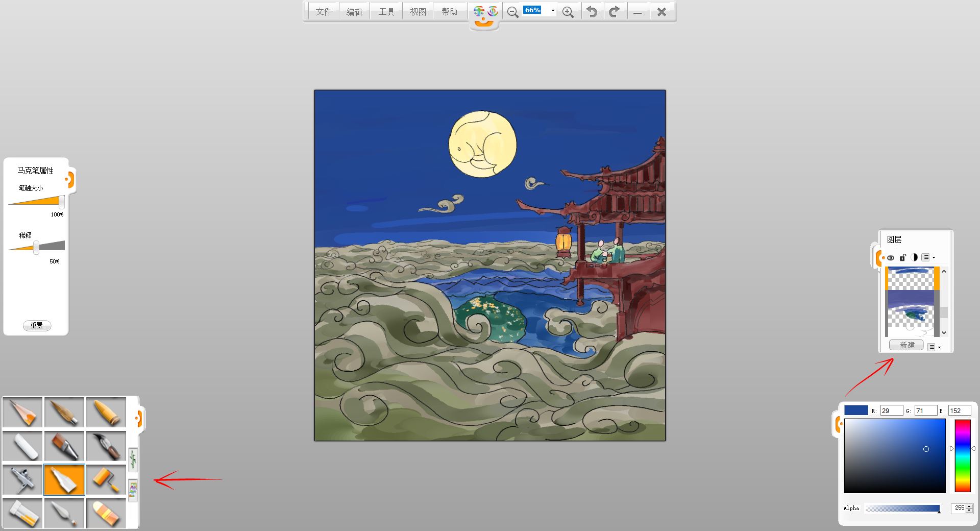The width and height of the screenshot is (980, 531).
Task: Open the 工具 menu
Action: point(386,12)
